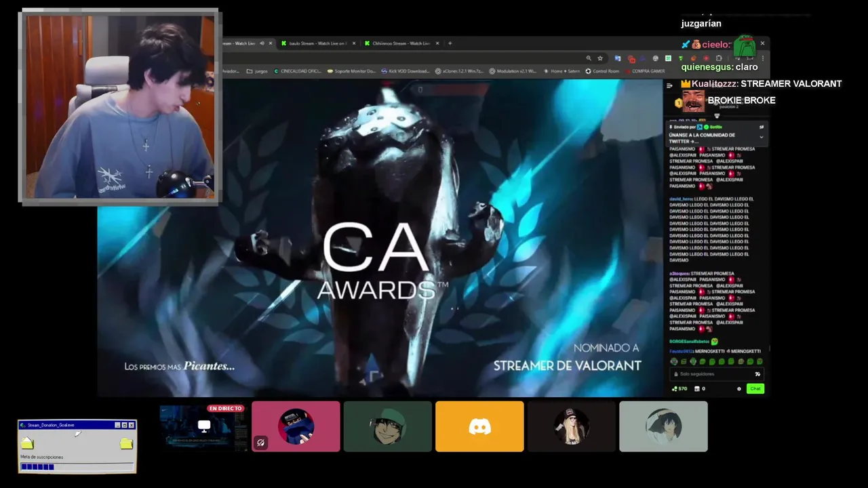Screen dimensions: 868x488
Task: Open the baulo Stream browser tab
Action: click(317, 43)
